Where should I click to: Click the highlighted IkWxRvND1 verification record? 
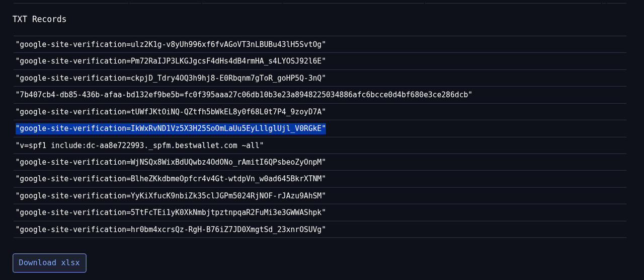tap(171, 128)
